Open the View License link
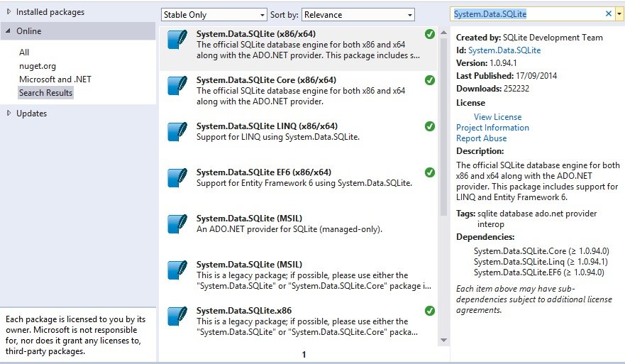625x364 pixels. 497,117
